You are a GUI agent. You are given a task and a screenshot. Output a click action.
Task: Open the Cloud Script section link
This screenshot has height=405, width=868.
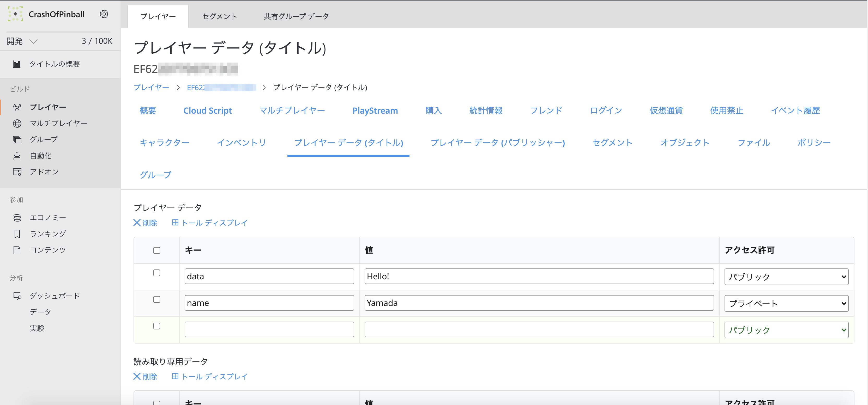coord(208,111)
